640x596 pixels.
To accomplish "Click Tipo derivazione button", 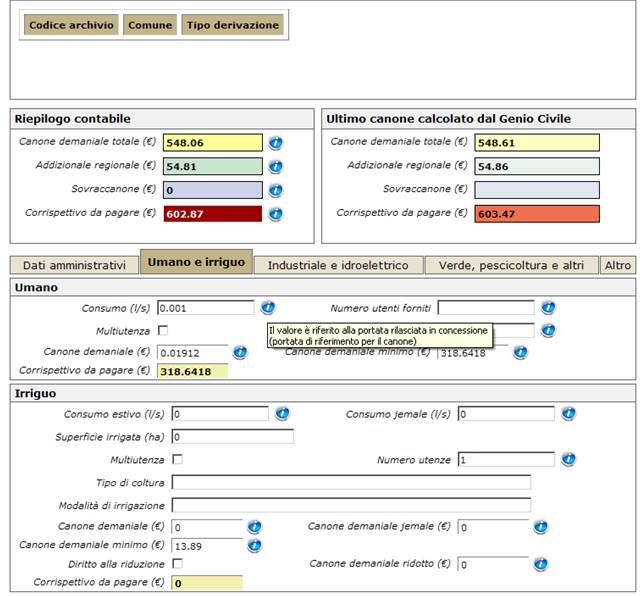I will (x=233, y=25).
